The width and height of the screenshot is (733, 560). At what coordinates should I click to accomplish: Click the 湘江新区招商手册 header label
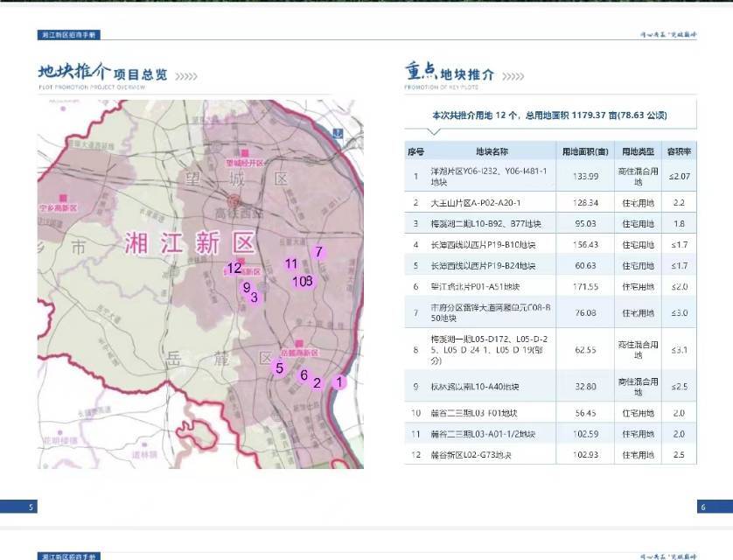[71, 34]
